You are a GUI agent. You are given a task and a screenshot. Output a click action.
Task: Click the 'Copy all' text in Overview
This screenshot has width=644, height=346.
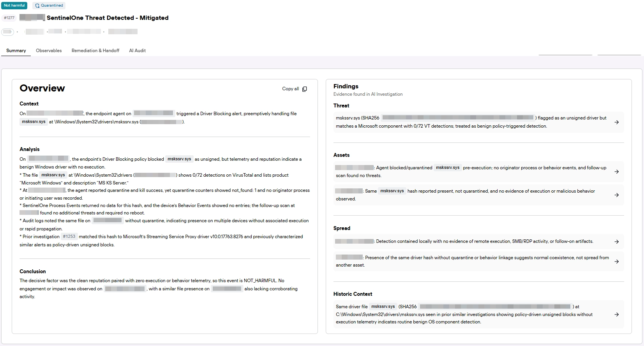click(x=290, y=89)
